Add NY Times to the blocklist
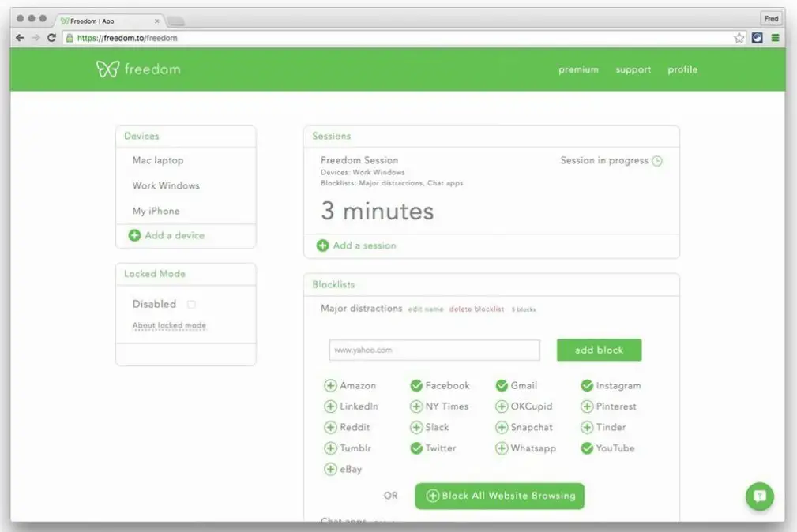This screenshot has width=797, height=532. pyautogui.click(x=416, y=406)
